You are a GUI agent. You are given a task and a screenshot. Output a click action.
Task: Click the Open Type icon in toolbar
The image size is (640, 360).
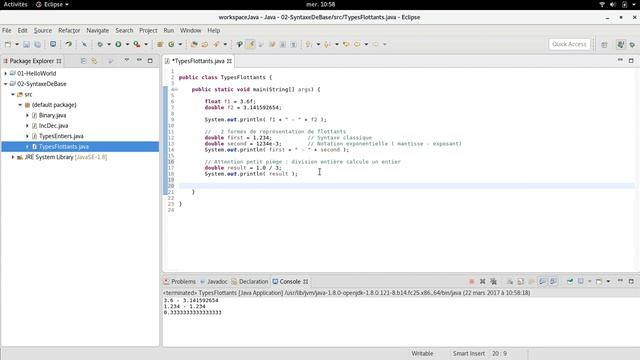pos(194,44)
